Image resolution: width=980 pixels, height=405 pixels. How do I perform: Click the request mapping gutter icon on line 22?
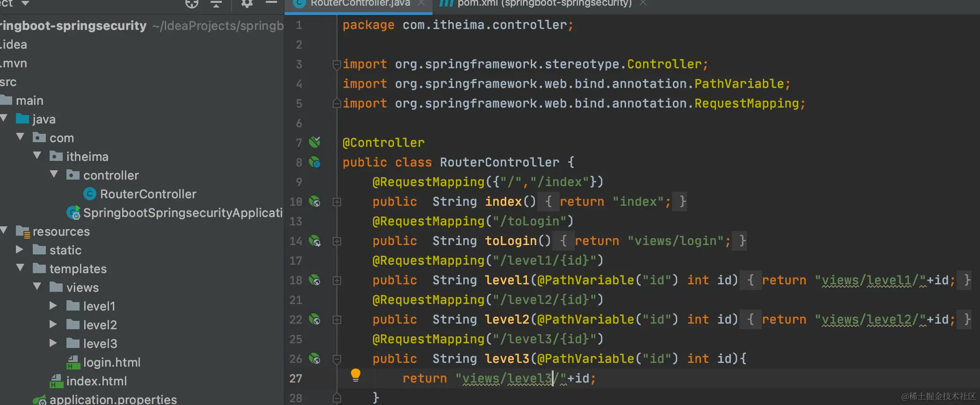[315, 319]
